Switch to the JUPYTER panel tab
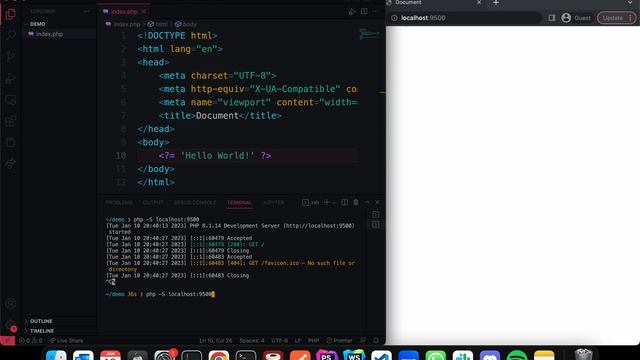 pos(273,202)
